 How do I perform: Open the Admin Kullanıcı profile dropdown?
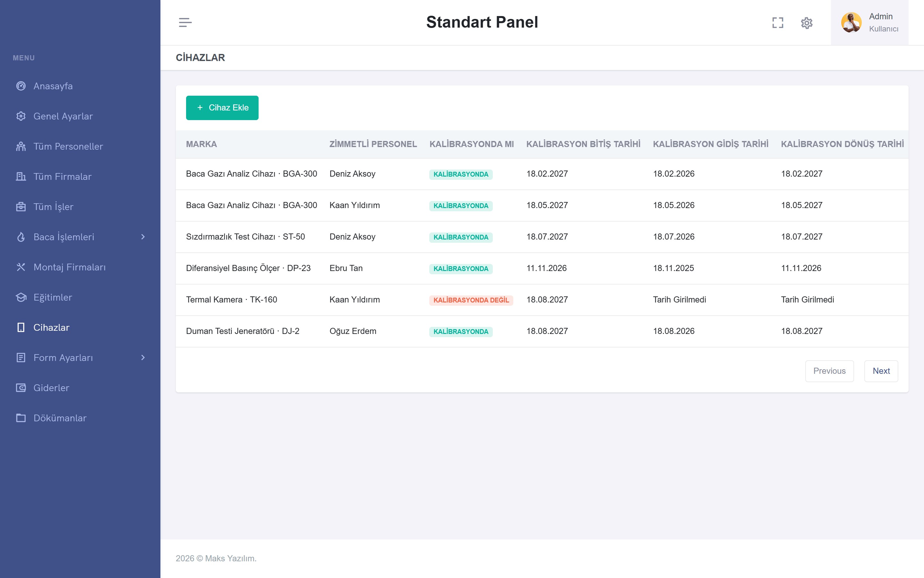[869, 22]
